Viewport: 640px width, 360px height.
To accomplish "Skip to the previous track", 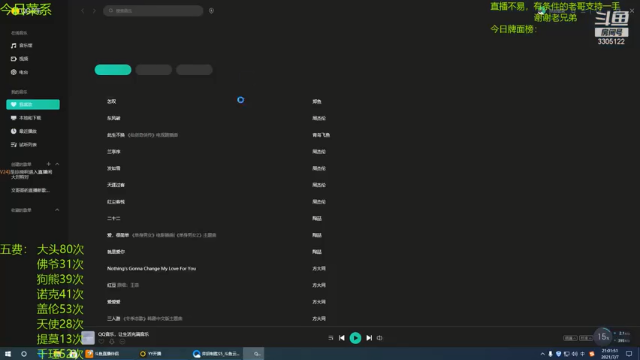I will coord(342,338).
